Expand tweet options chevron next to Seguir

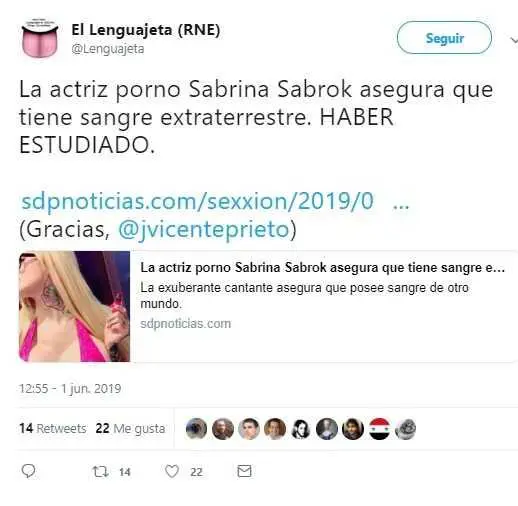514,40
